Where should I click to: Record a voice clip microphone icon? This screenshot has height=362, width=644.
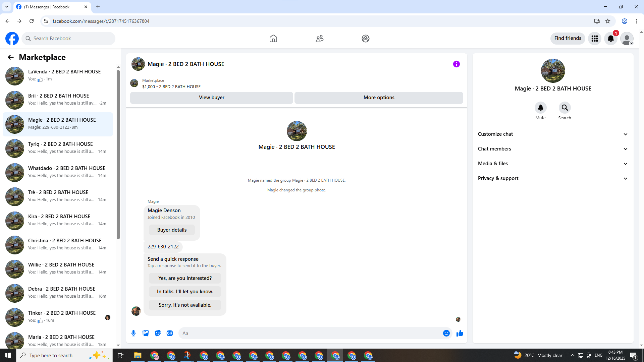click(133, 333)
